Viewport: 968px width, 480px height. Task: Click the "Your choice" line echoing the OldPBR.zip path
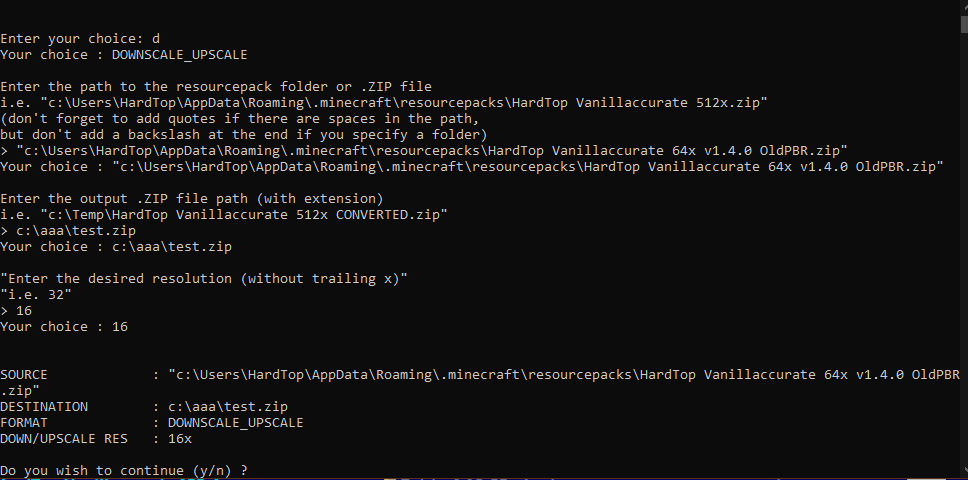click(x=472, y=166)
